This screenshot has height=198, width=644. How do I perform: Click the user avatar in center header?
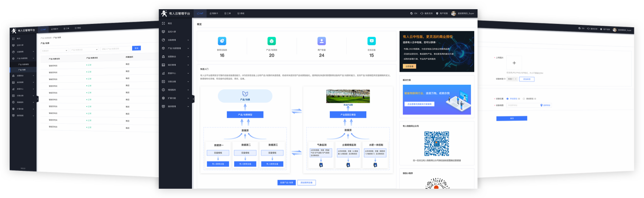click(454, 13)
